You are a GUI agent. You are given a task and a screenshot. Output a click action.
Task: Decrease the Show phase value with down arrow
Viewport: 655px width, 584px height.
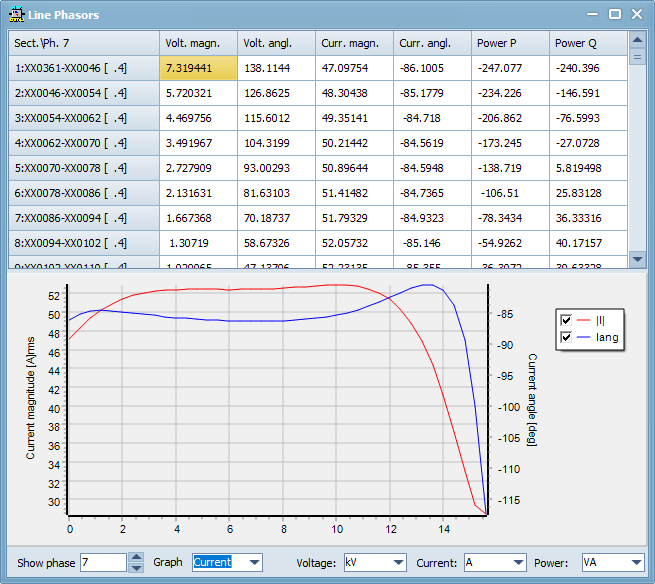[x=136, y=568]
